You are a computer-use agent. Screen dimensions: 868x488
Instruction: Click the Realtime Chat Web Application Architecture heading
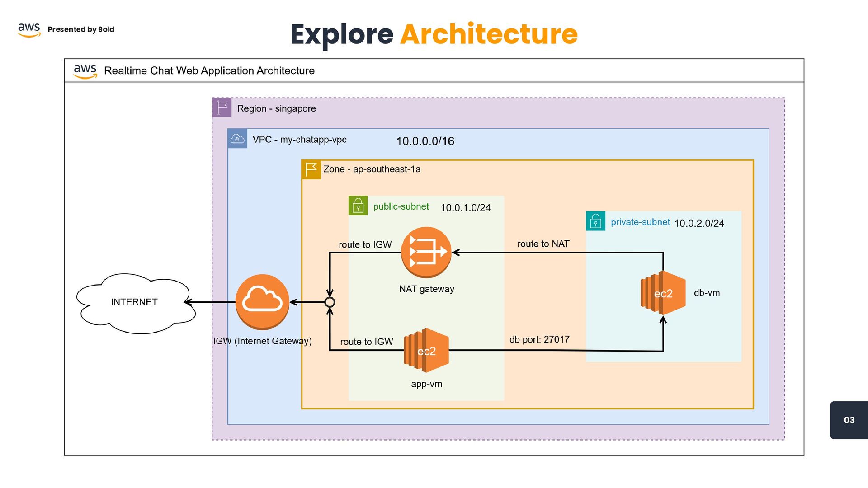tap(209, 70)
